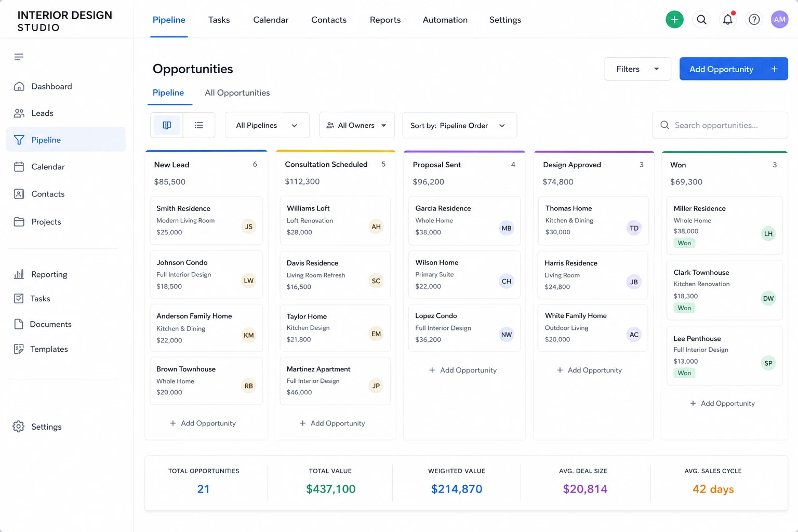Add opportunity in Design Approved column
Screen dimensions: 798x532
(x=589, y=370)
